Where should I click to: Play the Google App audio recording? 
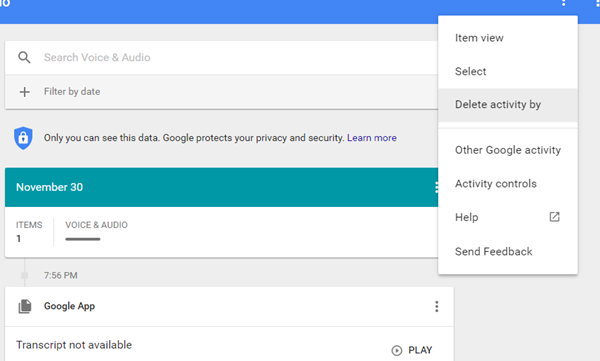[x=412, y=350]
